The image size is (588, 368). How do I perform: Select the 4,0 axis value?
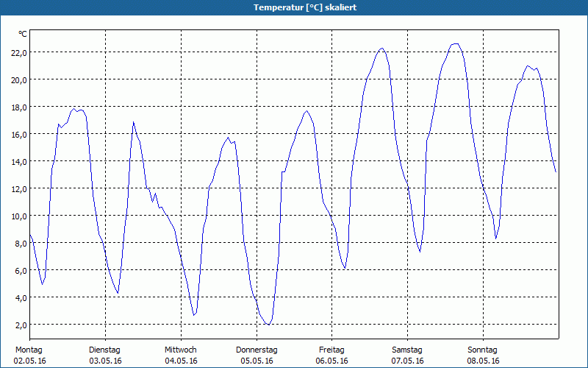coord(21,298)
